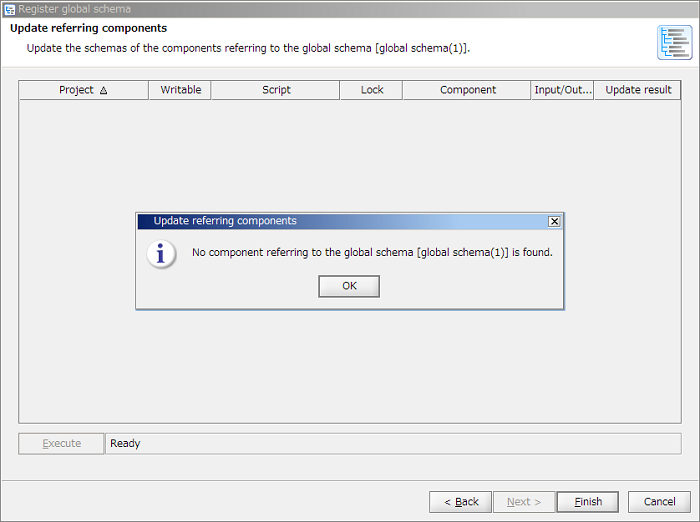The image size is (700, 522).
Task: Click the Register global schema window icon
Action: pyautogui.click(x=9, y=9)
